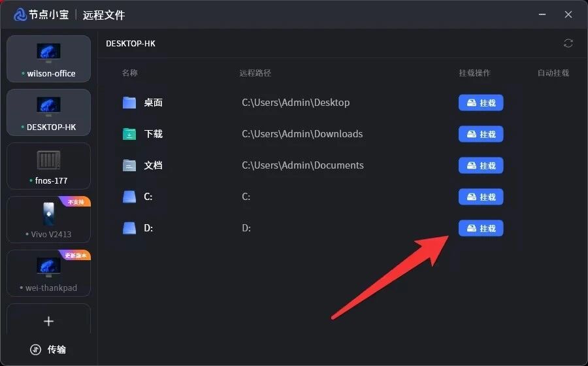The image size is (588, 366).
Task: Click the 名称 column header
Action: coord(130,73)
